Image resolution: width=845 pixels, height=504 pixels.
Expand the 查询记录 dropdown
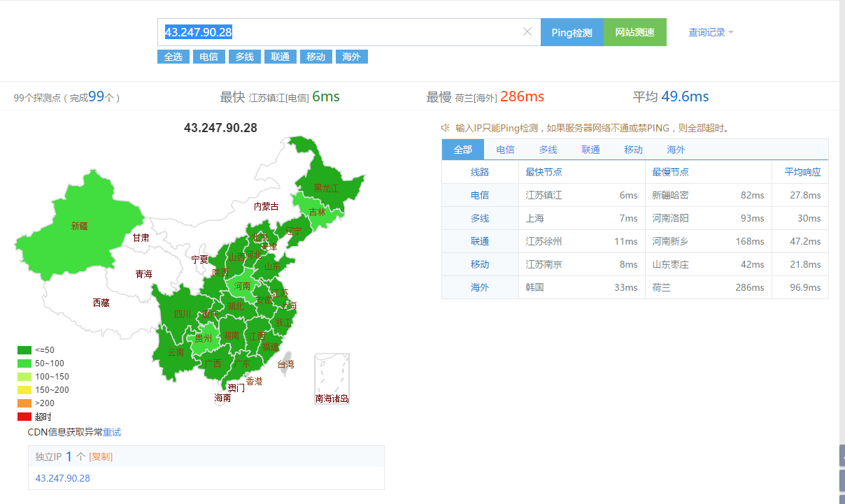(x=711, y=32)
